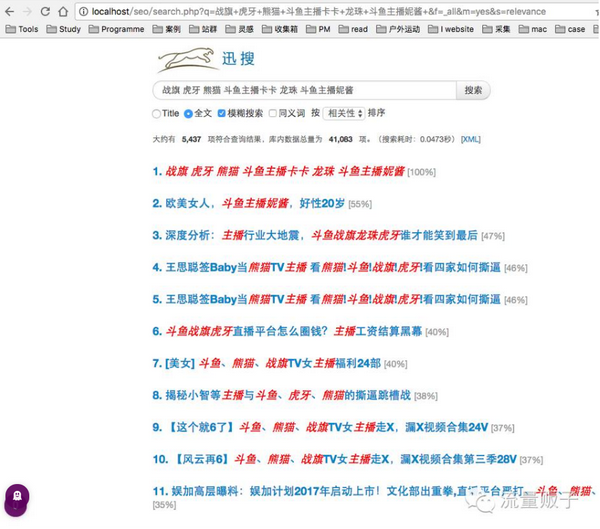
Task: Open the case bookmark folder
Action: (x=570, y=29)
